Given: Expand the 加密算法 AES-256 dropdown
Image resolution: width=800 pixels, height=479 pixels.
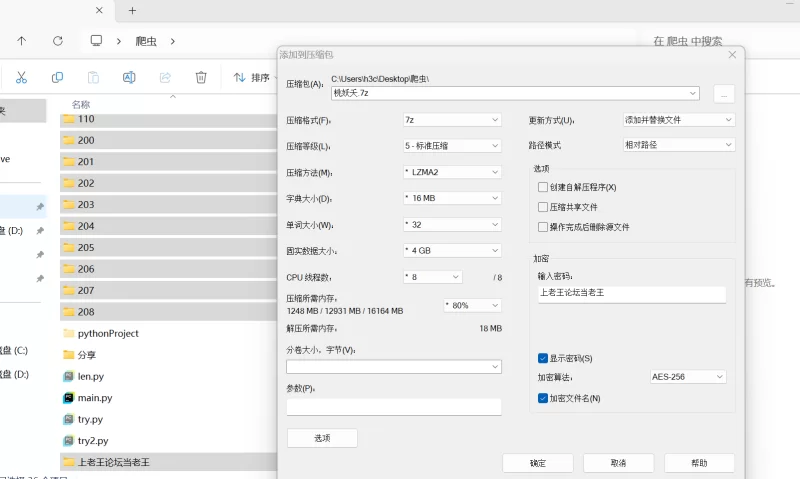Looking at the screenshot, I should click(x=687, y=377).
